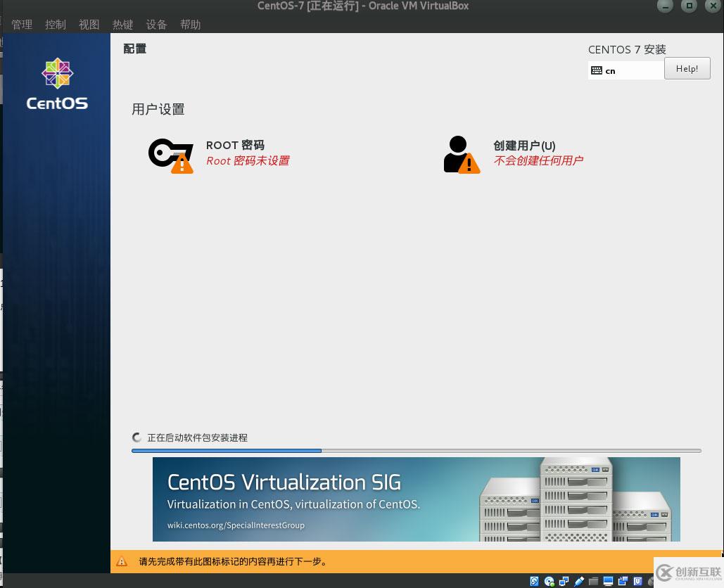Click the installation progress bar

tap(416, 450)
